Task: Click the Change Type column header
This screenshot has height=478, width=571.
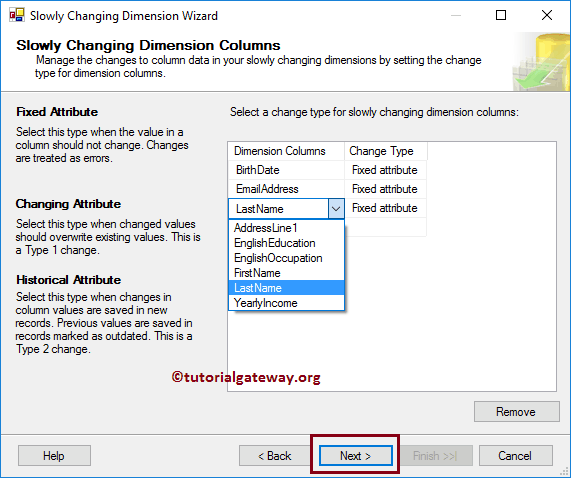Action: coord(386,151)
